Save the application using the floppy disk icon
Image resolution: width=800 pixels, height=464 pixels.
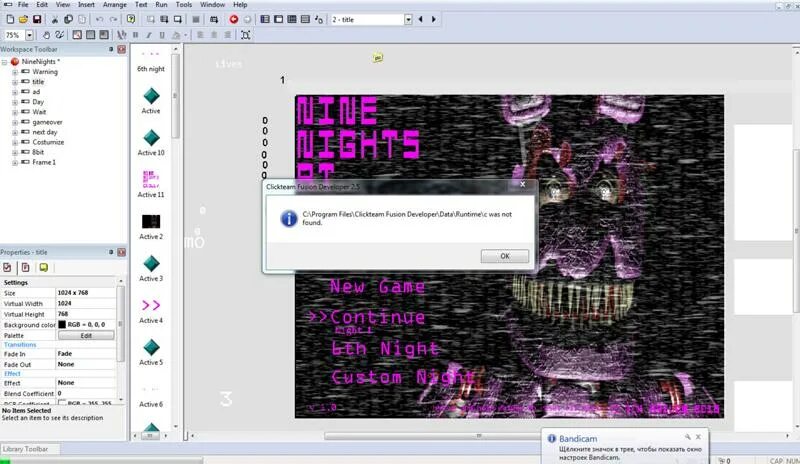37,19
